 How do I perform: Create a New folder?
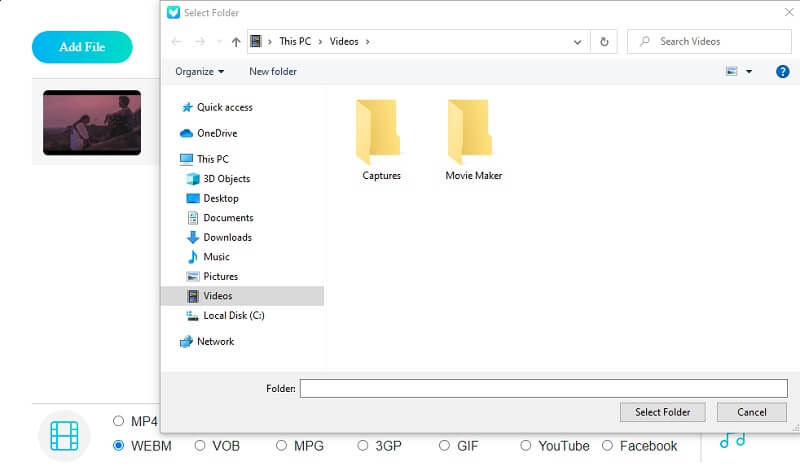click(273, 71)
